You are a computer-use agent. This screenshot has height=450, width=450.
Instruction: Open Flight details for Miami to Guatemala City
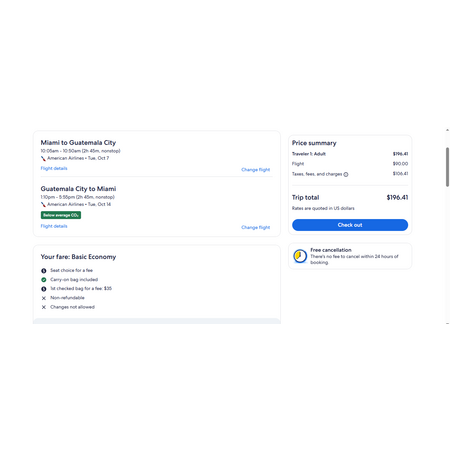click(x=54, y=168)
